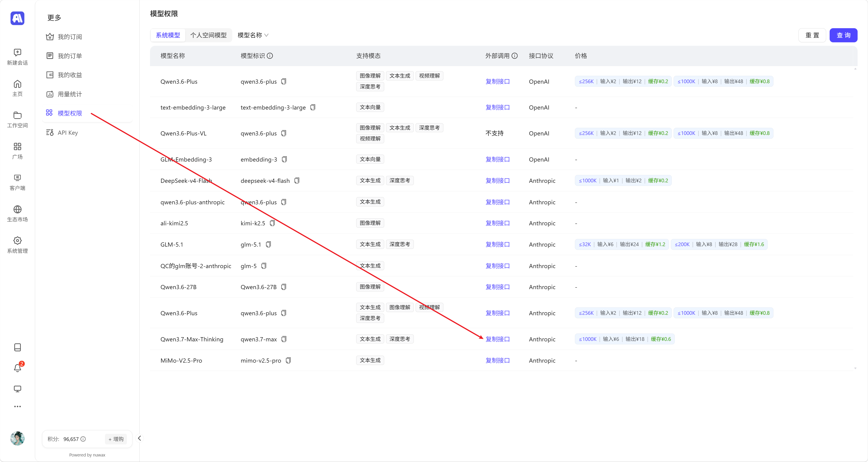Copy identifier in the Qwen3.6-Plus-VL row
The width and height of the screenshot is (868, 462).
pos(284,133)
